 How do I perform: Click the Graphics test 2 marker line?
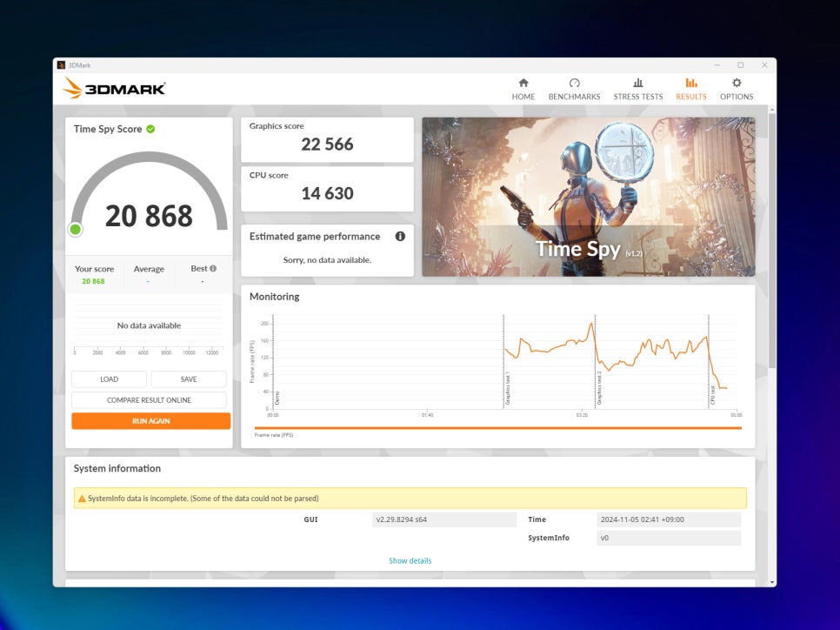click(x=595, y=361)
